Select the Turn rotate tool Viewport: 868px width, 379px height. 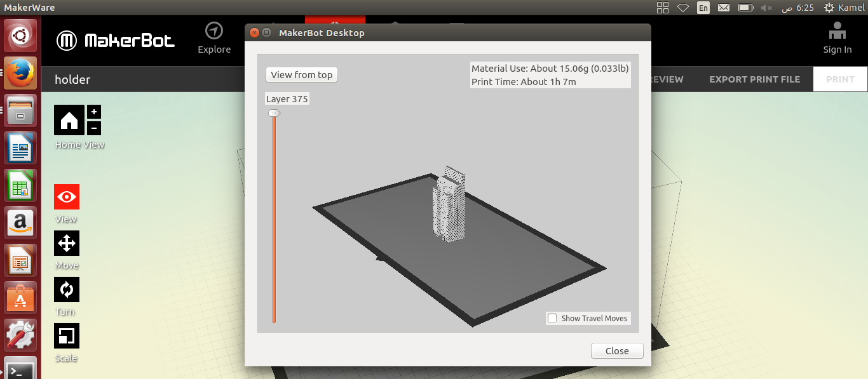tap(67, 289)
